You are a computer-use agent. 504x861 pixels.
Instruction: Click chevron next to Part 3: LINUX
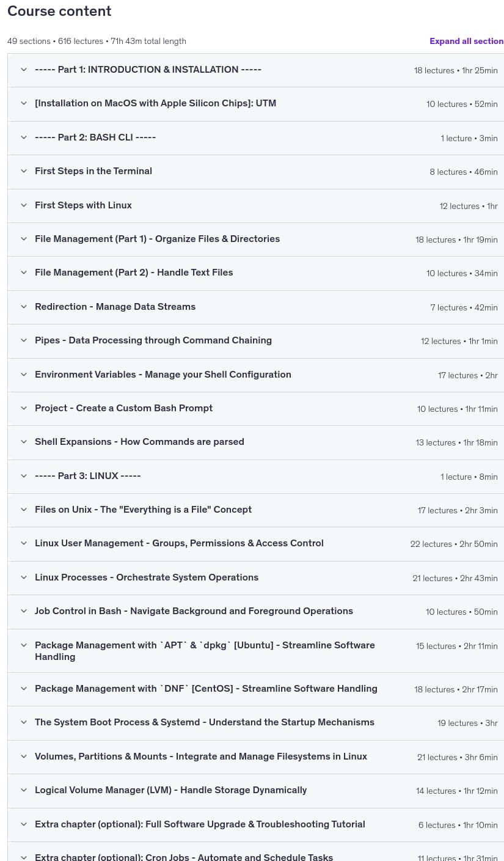tap(24, 476)
